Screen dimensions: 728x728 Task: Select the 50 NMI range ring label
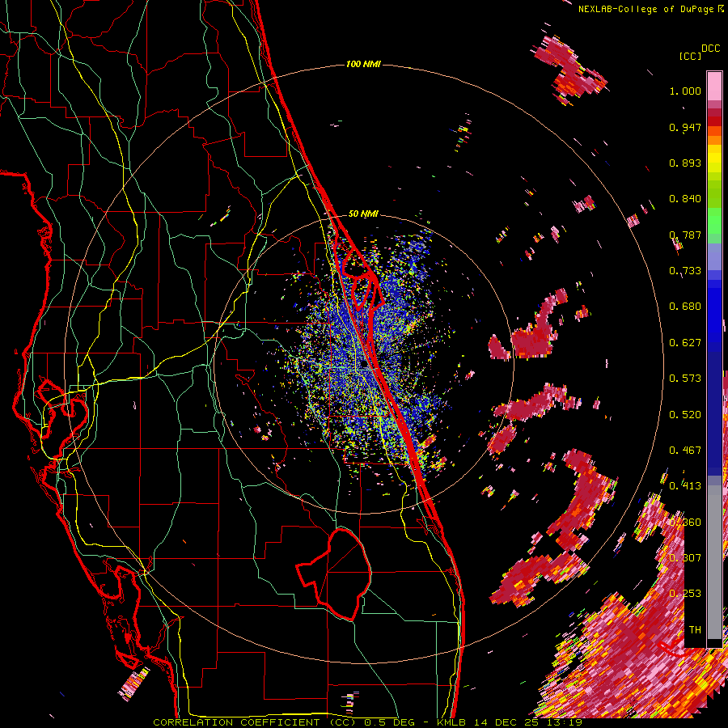[x=363, y=214]
